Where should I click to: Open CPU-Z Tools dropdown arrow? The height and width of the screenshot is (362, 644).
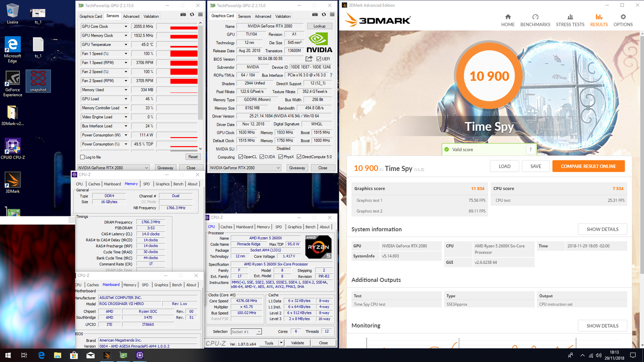click(x=281, y=343)
